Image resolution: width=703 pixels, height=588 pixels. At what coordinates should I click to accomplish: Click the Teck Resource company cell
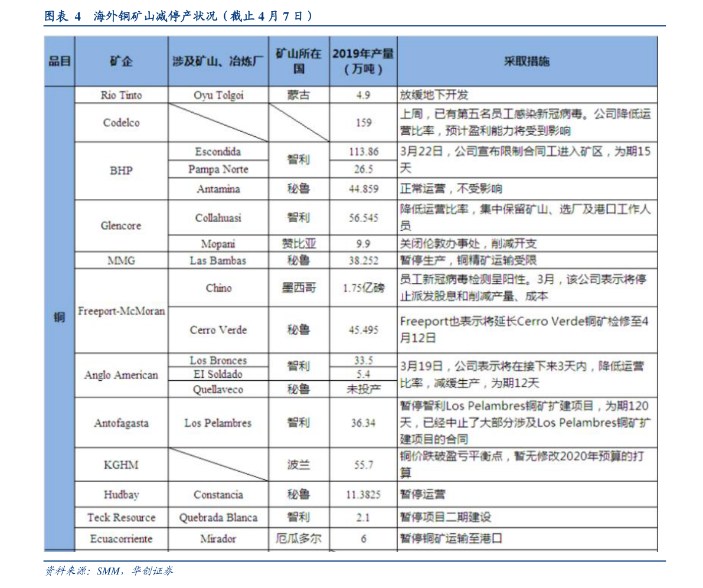122,518
